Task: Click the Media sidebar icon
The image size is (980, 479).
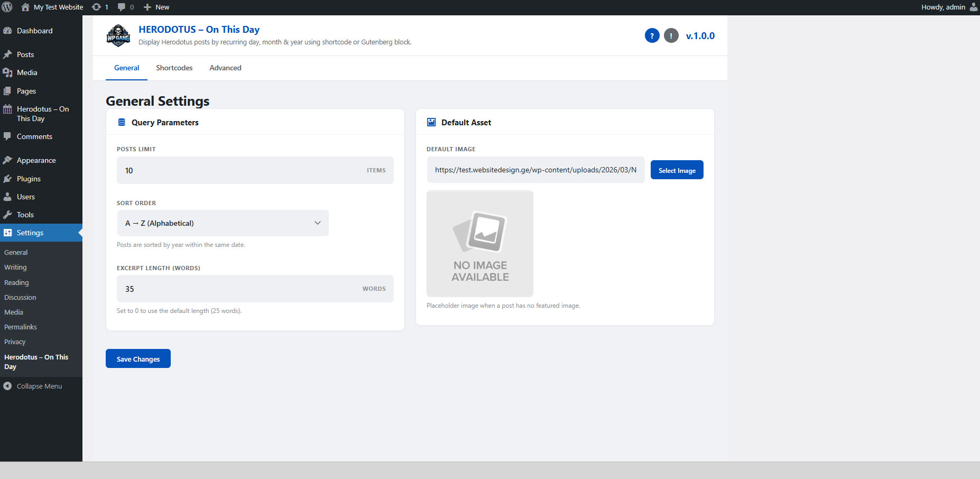Action: (7, 72)
